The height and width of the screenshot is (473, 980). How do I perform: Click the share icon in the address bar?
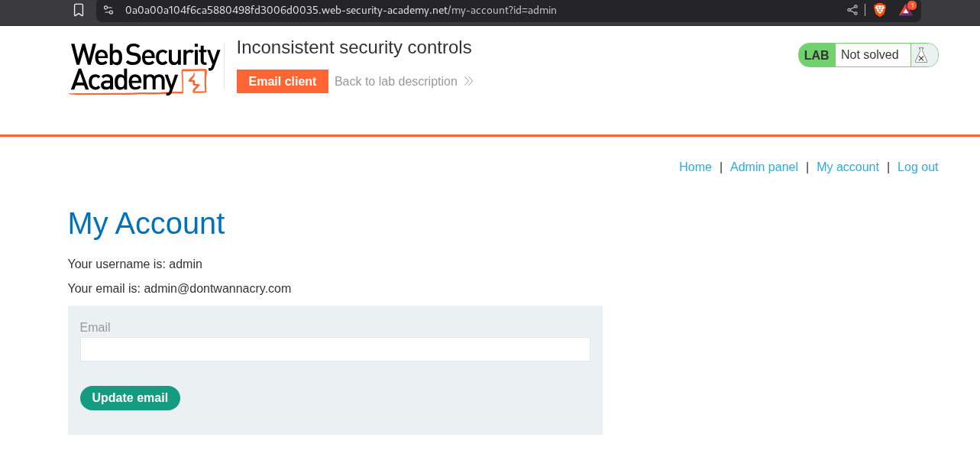(x=852, y=10)
